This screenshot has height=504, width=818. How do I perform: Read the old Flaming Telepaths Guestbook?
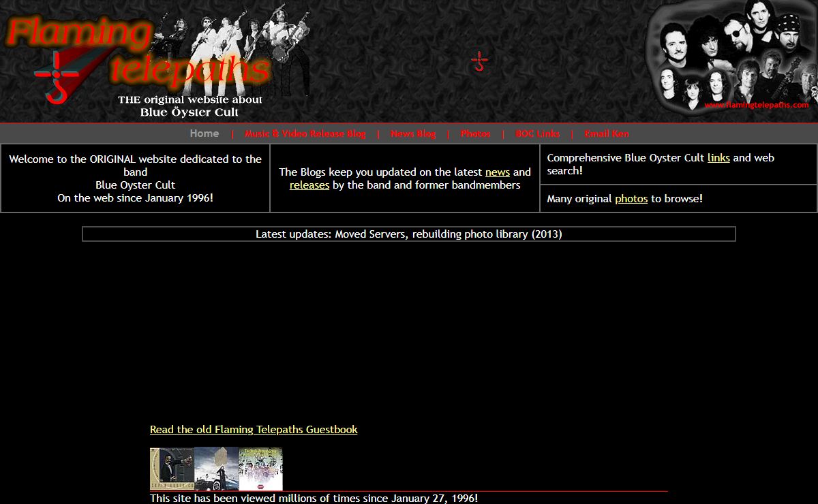tap(254, 430)
